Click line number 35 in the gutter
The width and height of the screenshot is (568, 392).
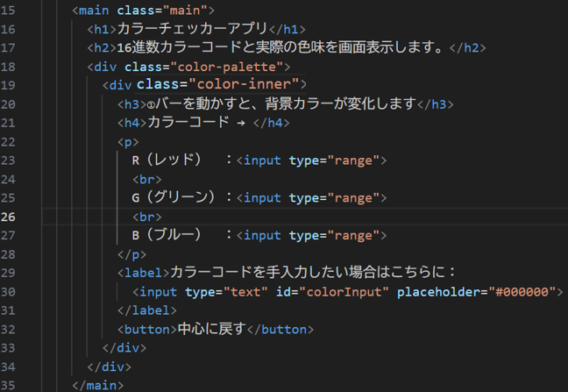point(8,386)
